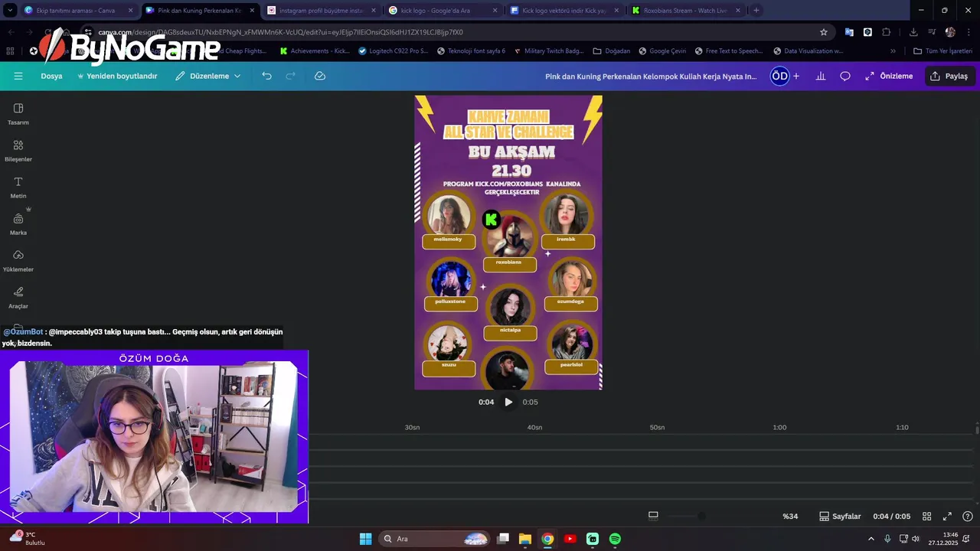Viewport: 980px width, 551px height.
Task: Open the Tüm Yer İşaretleri folder
Action: click(x=942, y=51)
